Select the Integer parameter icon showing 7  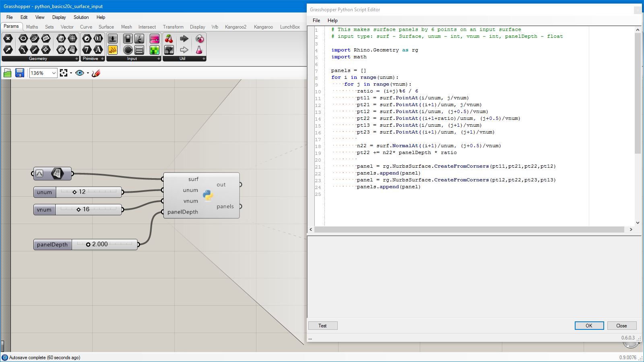point(87,49)
